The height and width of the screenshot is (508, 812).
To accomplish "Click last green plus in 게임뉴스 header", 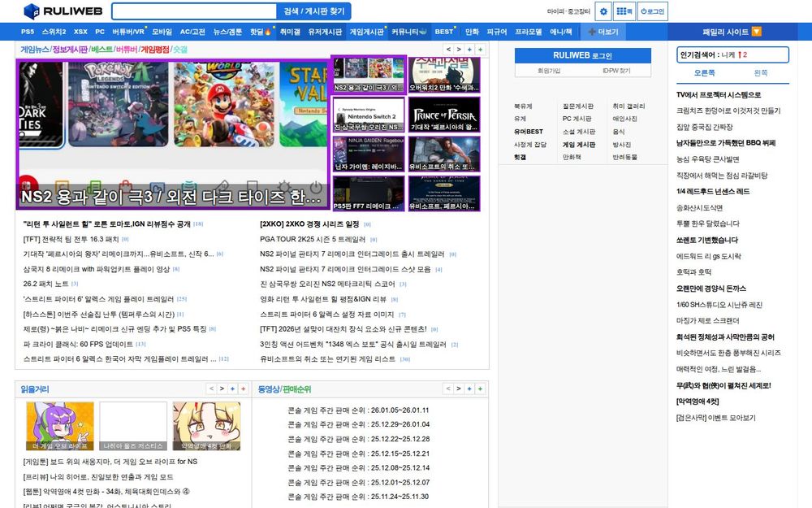I will (481, 50).
